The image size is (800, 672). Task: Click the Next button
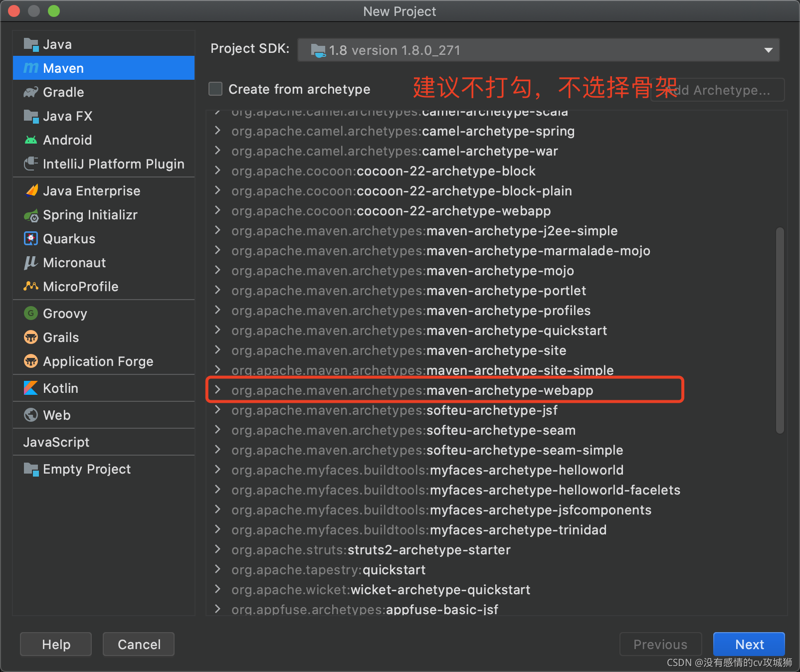coord(749,645)
